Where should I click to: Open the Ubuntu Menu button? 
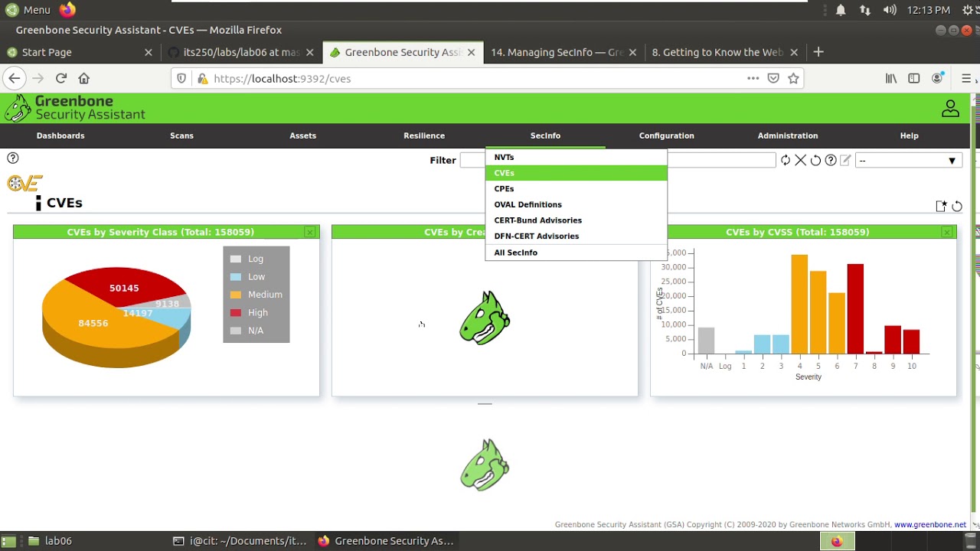[28, 10]
